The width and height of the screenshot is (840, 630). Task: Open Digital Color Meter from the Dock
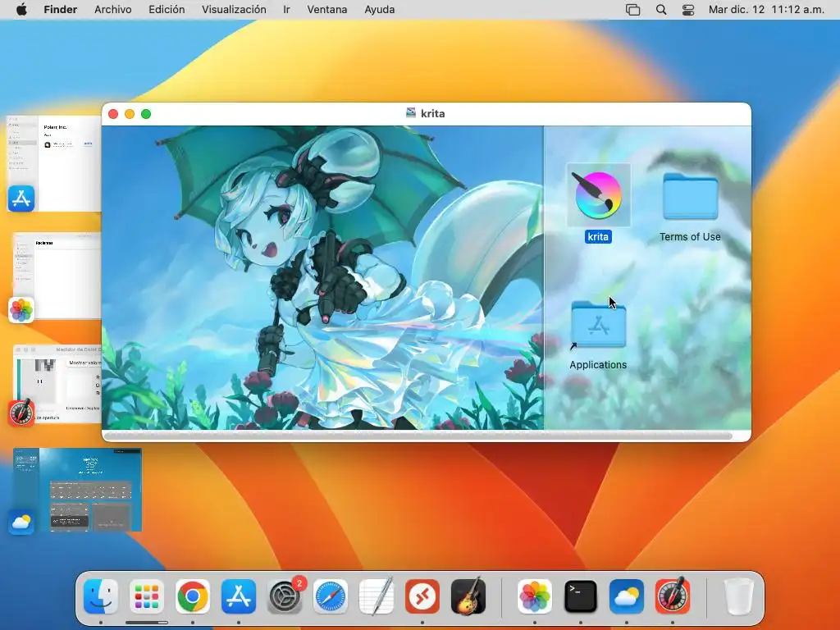point(673,596)
